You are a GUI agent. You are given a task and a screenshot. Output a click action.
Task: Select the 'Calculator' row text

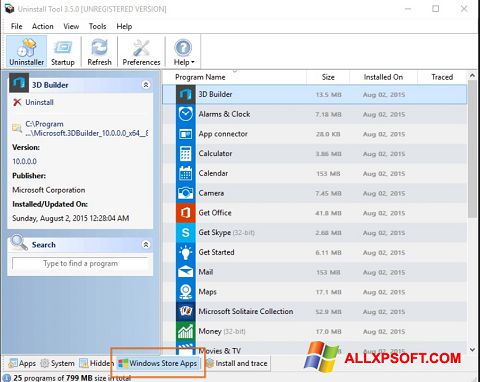pyautogui.click(x=215, y=154)
